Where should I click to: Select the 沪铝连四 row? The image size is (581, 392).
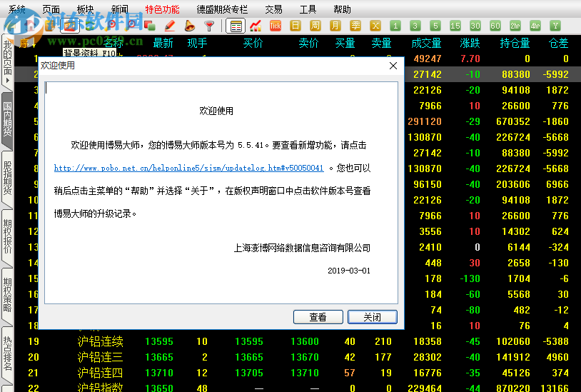coord(297,373)
